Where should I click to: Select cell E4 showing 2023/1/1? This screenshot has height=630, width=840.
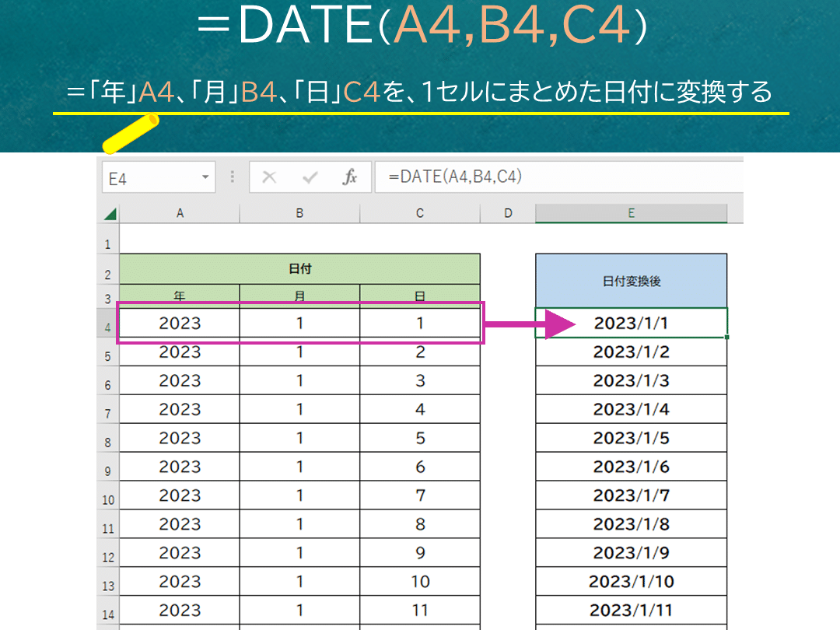coord(631,323)
